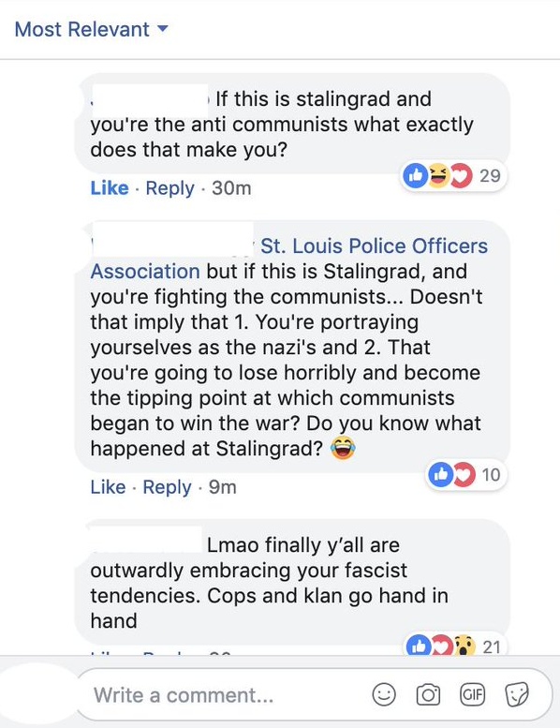View the 10 reactions count list

491,474
